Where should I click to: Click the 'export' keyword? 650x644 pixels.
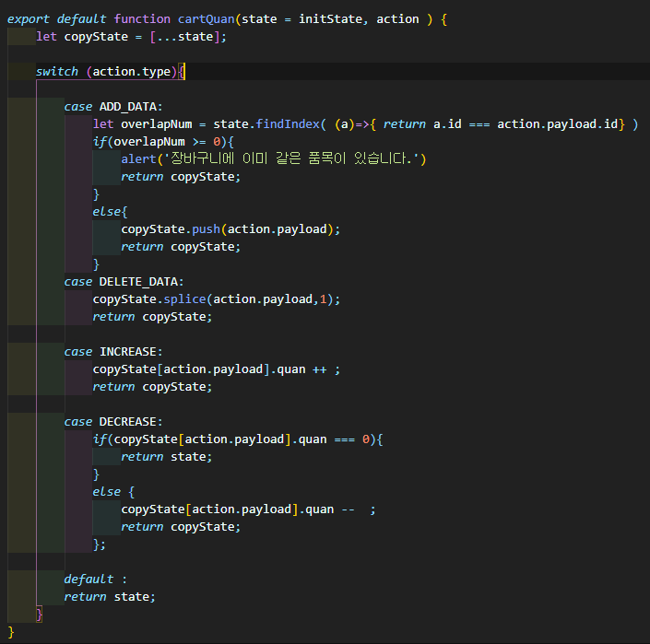click(x=29, y=19)
